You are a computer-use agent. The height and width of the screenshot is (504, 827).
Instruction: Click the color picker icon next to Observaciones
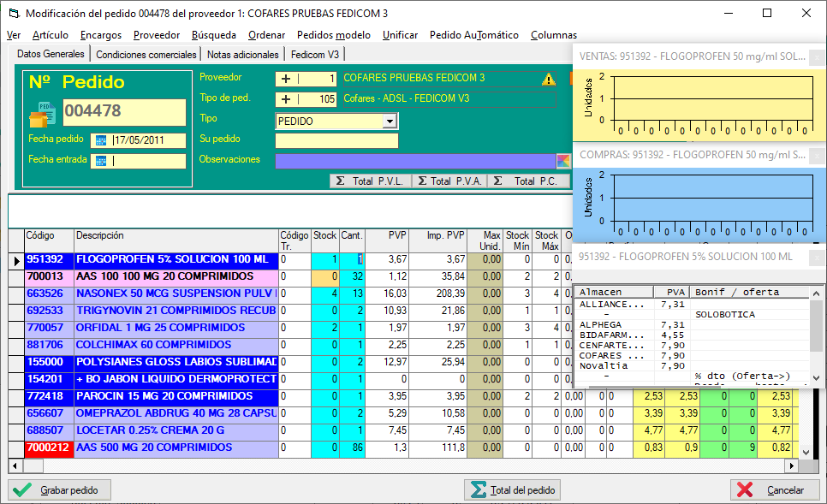point(563,161)
